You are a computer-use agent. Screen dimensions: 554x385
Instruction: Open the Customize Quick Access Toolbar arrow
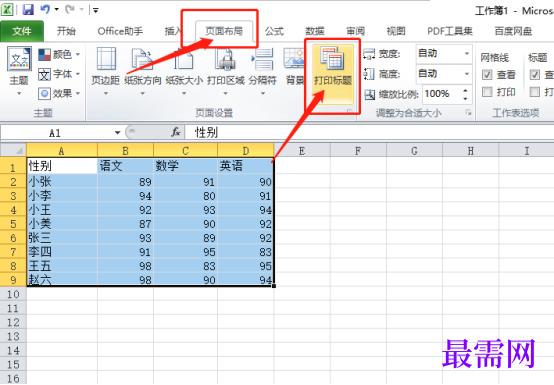tap(95, 10)
